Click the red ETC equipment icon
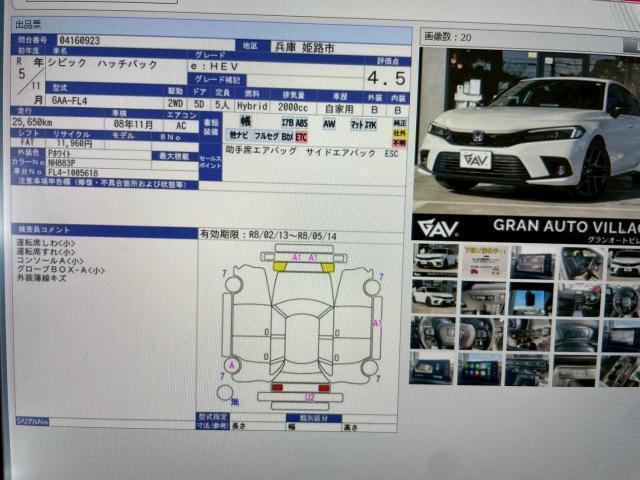Image resolution: width=640 pixels, height=480 pixels. 301,136
